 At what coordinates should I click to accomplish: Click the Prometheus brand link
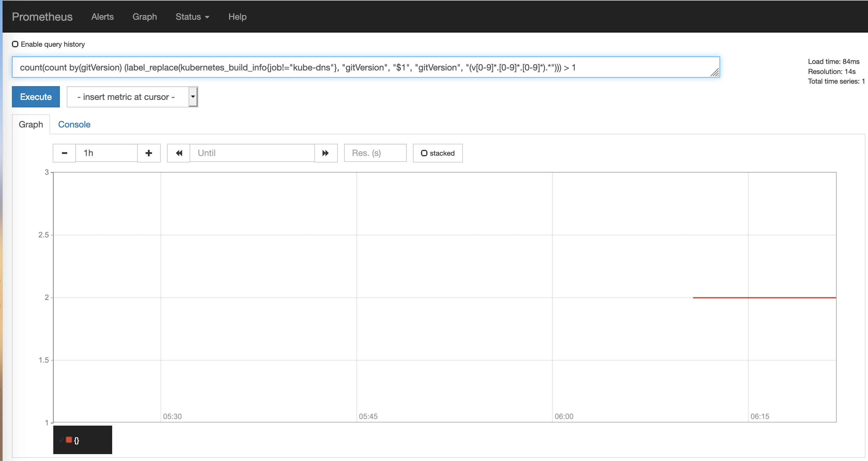coord(42,17)
